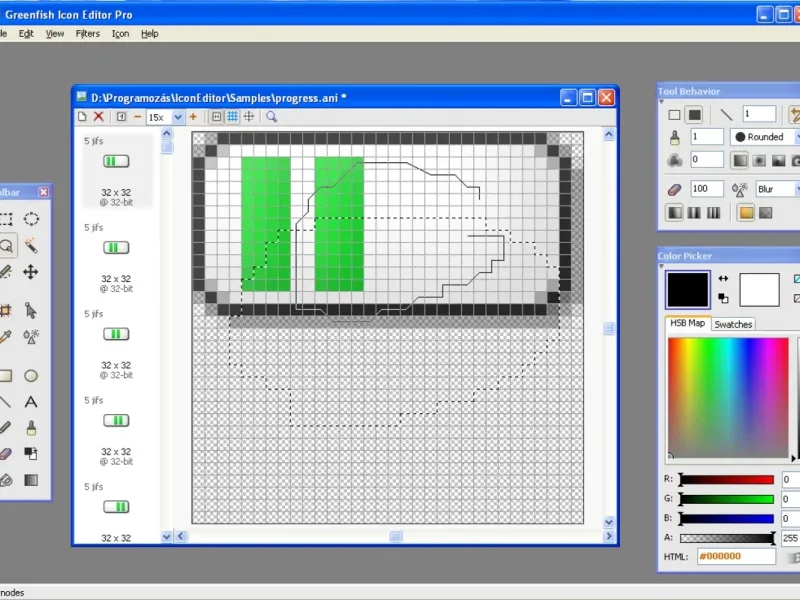Click the blue B channel slider
The image size is (800, 600).
(x=727, y=519)
